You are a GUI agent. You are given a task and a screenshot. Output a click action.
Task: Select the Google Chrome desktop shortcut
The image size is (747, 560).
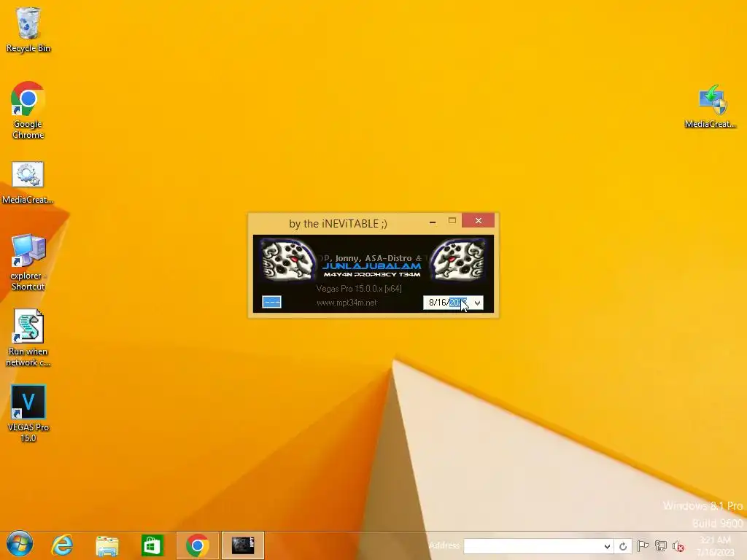coord(28,111)
